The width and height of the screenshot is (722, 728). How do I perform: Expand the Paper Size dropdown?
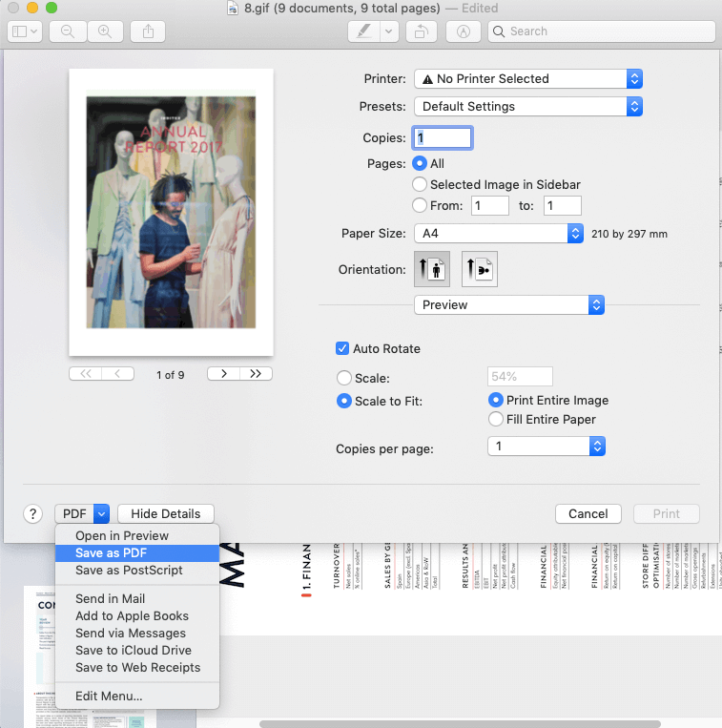[498, 233]
